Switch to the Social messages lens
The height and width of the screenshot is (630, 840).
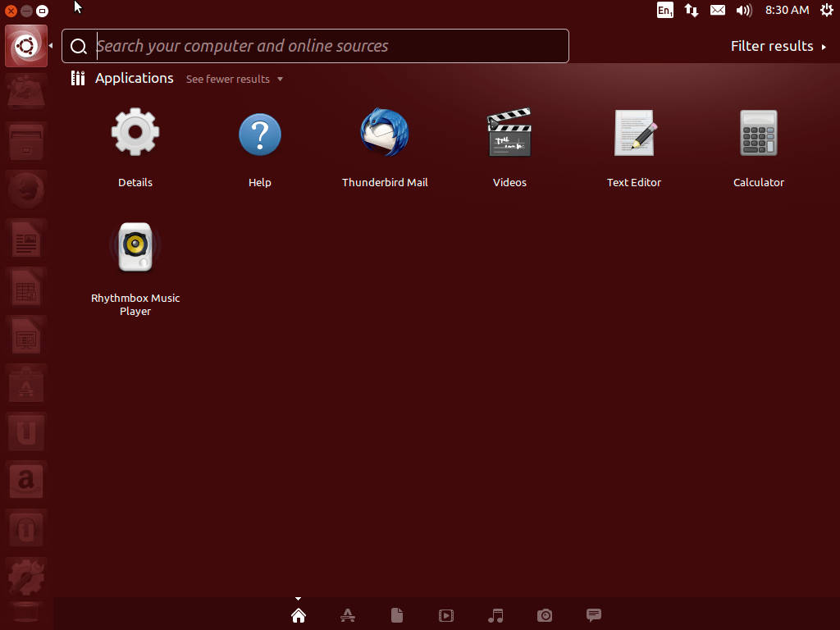click(594, 615)
